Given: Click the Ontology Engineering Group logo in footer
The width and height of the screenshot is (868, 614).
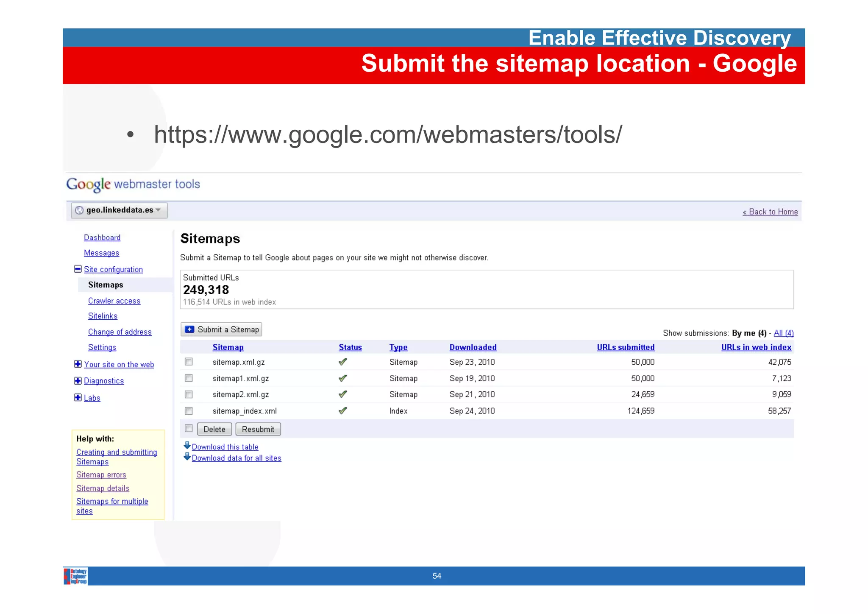Looking at the screenshot, I should (x=75, y=576).
